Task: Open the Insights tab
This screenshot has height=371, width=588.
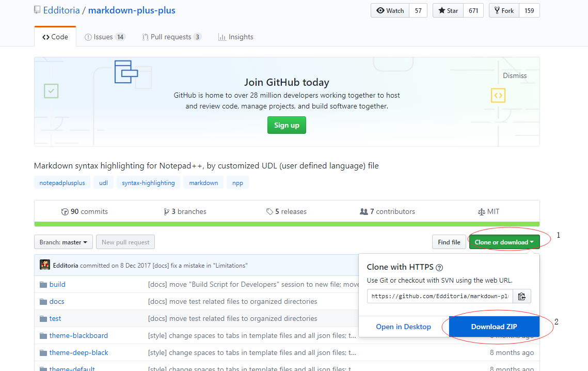Action: (x=235, y=37)
